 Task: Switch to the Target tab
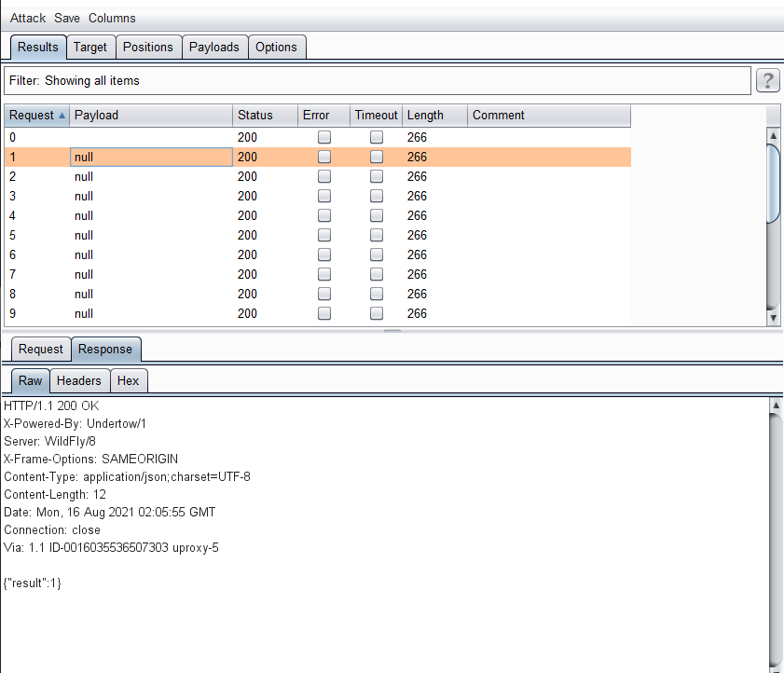(x=90, y=47)
